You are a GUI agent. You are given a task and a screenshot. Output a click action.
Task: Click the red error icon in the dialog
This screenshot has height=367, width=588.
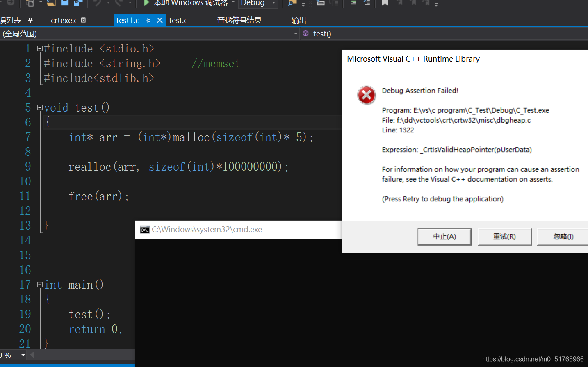[366, 95]
